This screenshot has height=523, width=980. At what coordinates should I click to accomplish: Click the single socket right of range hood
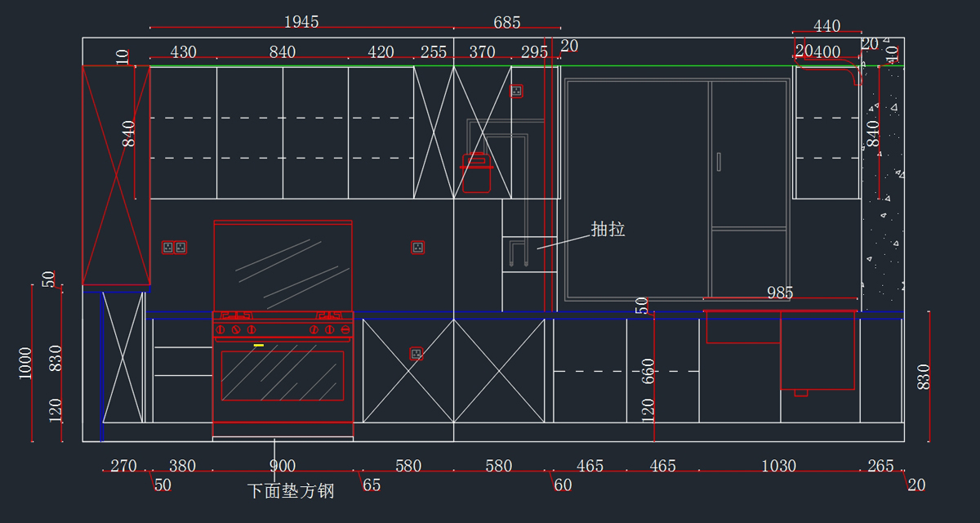point(417,247)
